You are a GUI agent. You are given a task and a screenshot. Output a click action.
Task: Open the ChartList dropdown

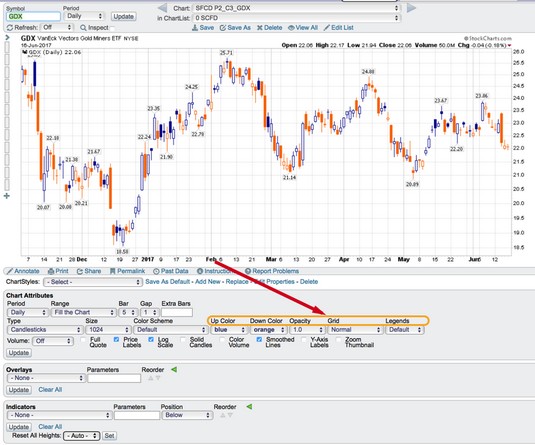(296, 18)
